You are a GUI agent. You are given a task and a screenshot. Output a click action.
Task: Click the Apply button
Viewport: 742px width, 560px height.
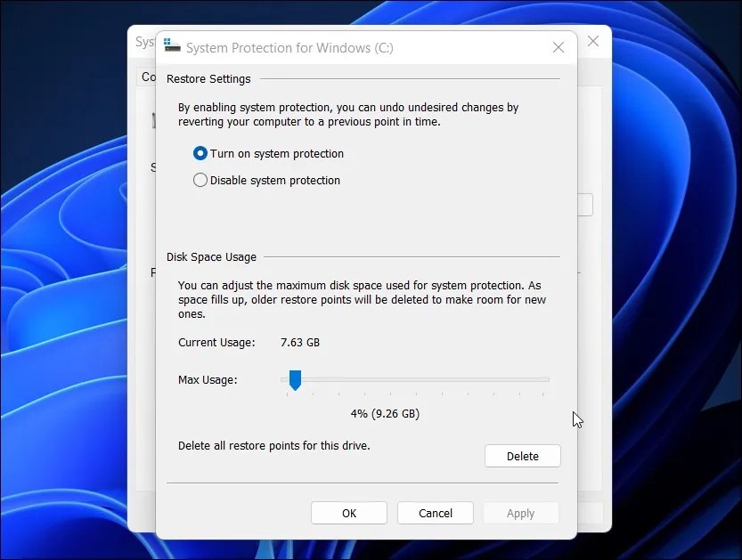pyautogui.click(x=520, y=513)
